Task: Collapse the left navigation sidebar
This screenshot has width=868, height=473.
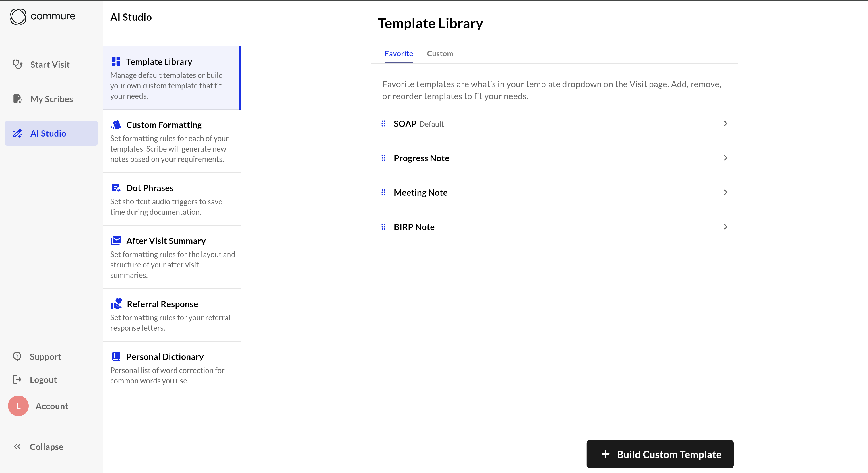Action: coord(38,447)
